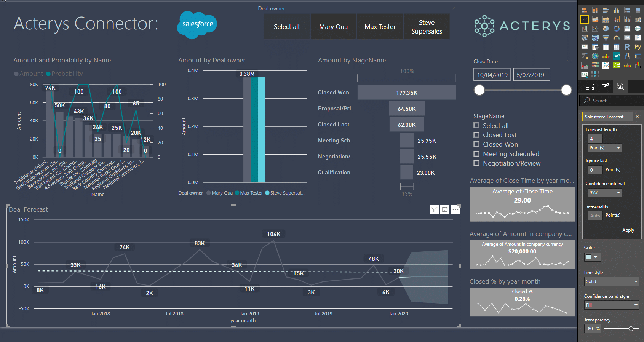Select the waterfall chart visual

[585, 29]
